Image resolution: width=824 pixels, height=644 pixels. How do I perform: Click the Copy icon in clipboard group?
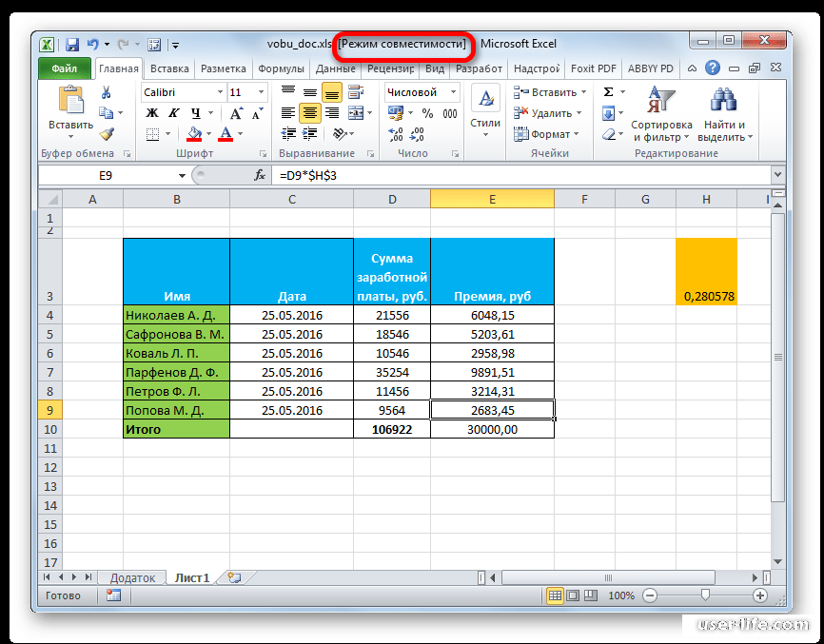pyautogui.click(x=107, y=113)
